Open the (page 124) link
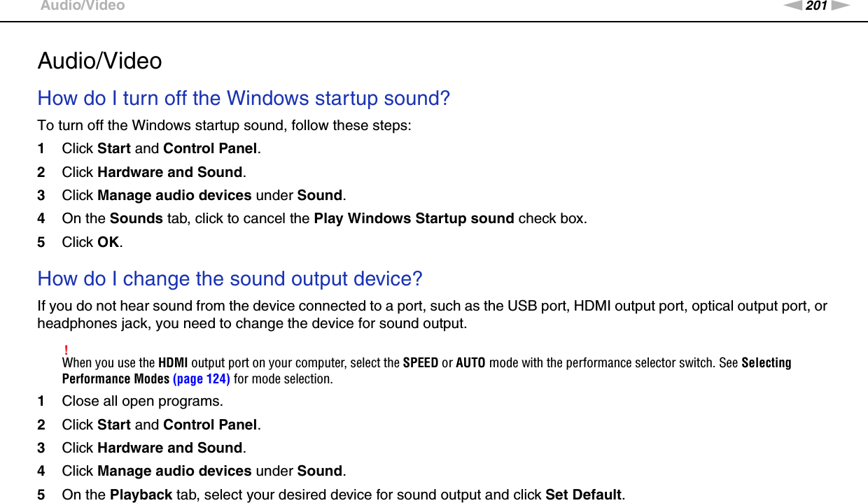The image size is (868, 503). pyautogui.click(x=202, y=379)
